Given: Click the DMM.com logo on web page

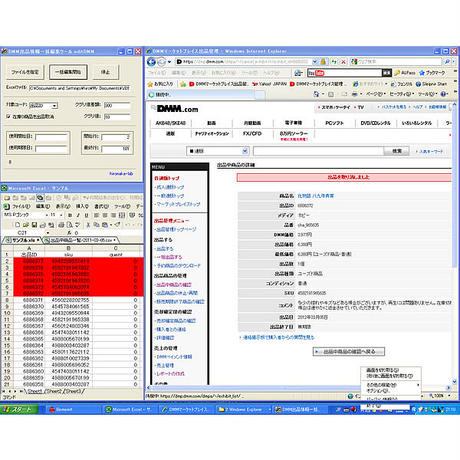Looking at the screenshot, I should 177,109.
